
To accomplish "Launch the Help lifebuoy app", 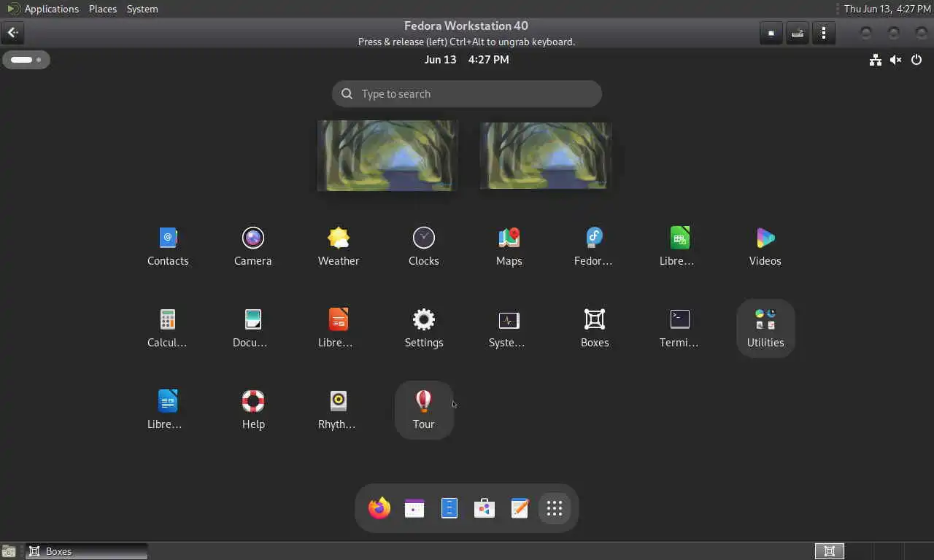I will tap(253, 409).
